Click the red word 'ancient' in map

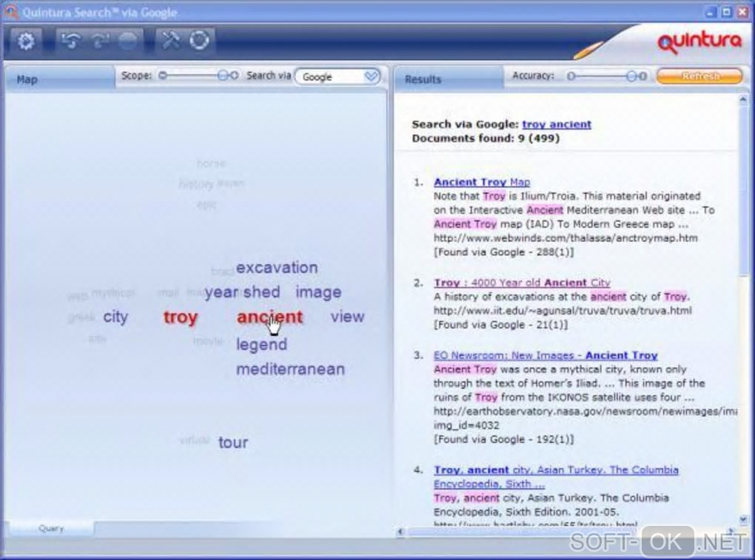tap(269, 317)
